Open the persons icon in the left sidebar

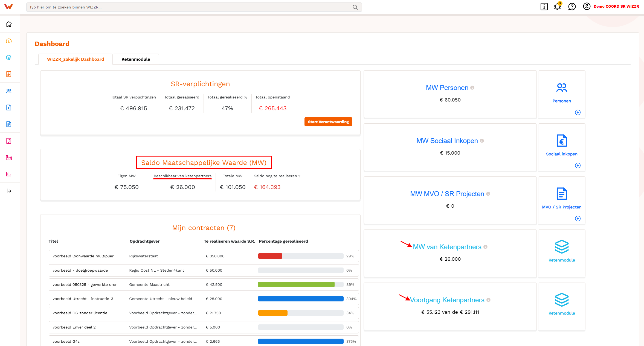pos(9,91)
